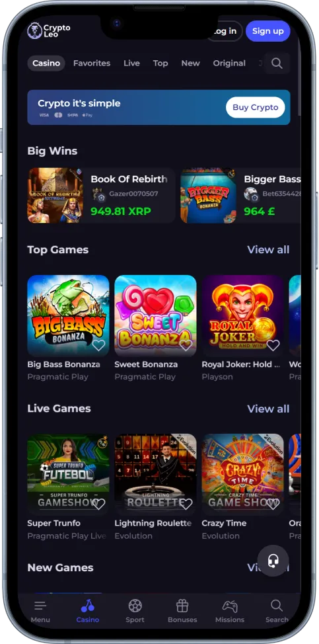Open the live support headset chat
Screen dimensions: 319x644
point(273,561)
